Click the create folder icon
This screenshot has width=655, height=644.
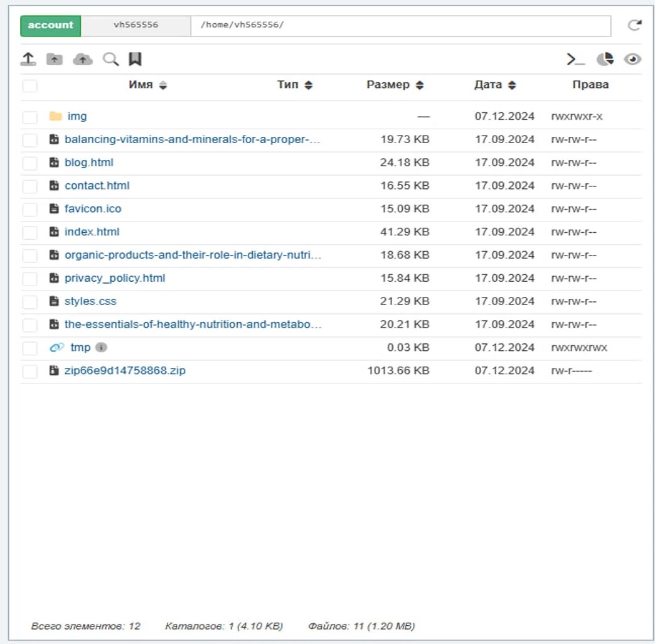[55, 59]
